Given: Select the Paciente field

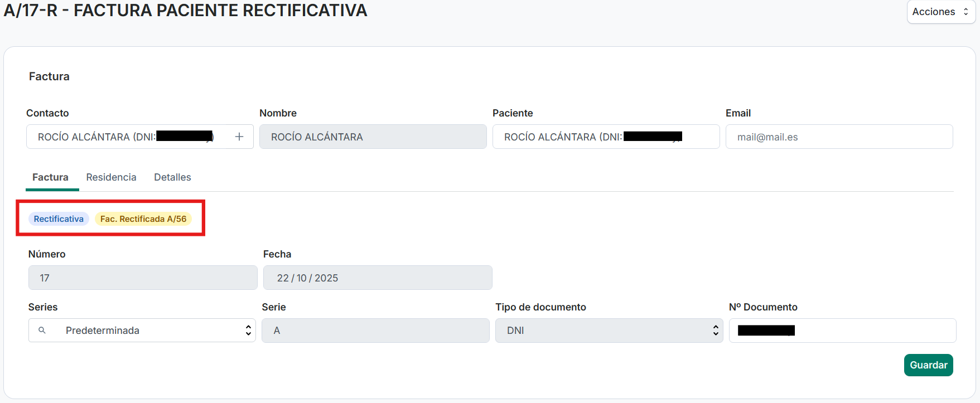Looking at the screenshot, I should point(605,137).
